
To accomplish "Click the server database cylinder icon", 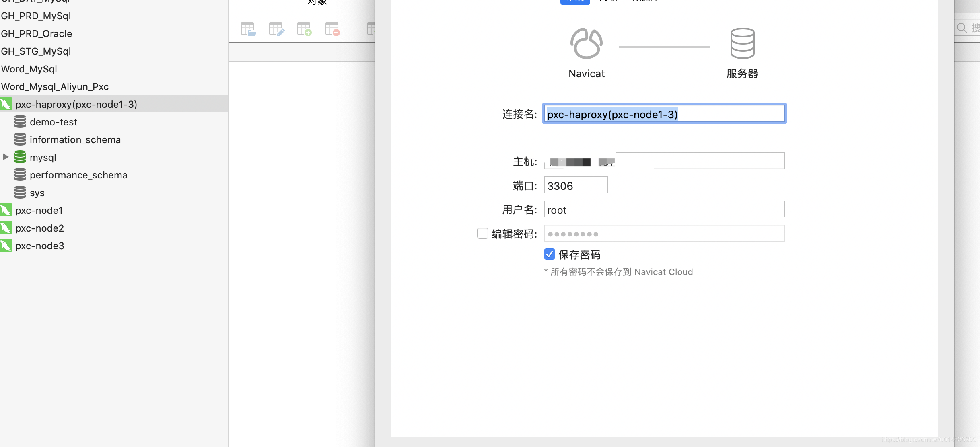I will [x=742, y=43].
